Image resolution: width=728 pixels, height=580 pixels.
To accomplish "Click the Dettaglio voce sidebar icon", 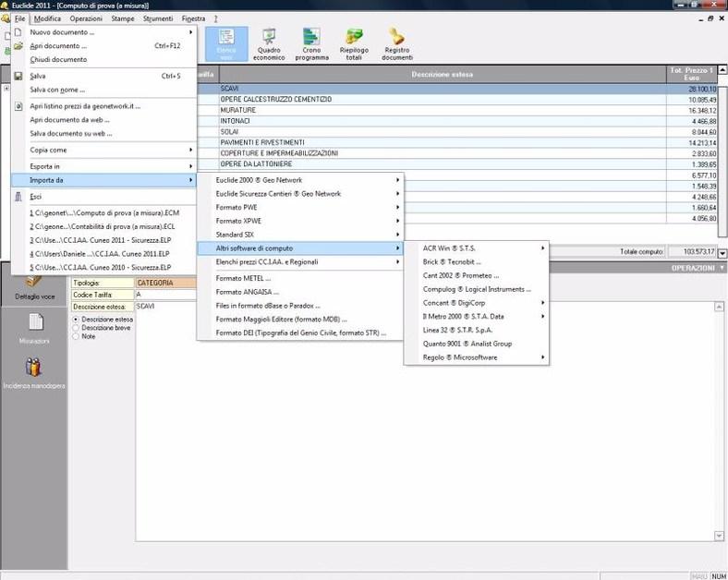I will [x=35, y=284].
